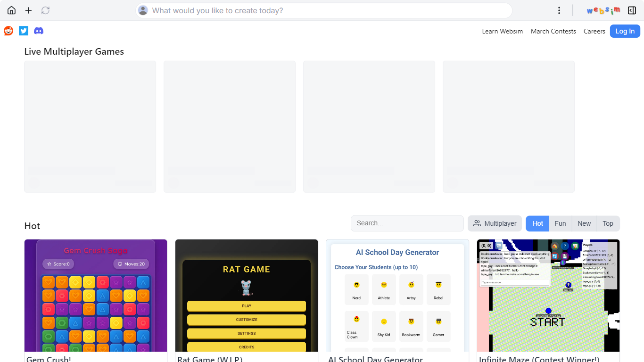This screenshot has width=644, height=362.
Task: Focus the Search... input field
Action: tap(407, 223)
